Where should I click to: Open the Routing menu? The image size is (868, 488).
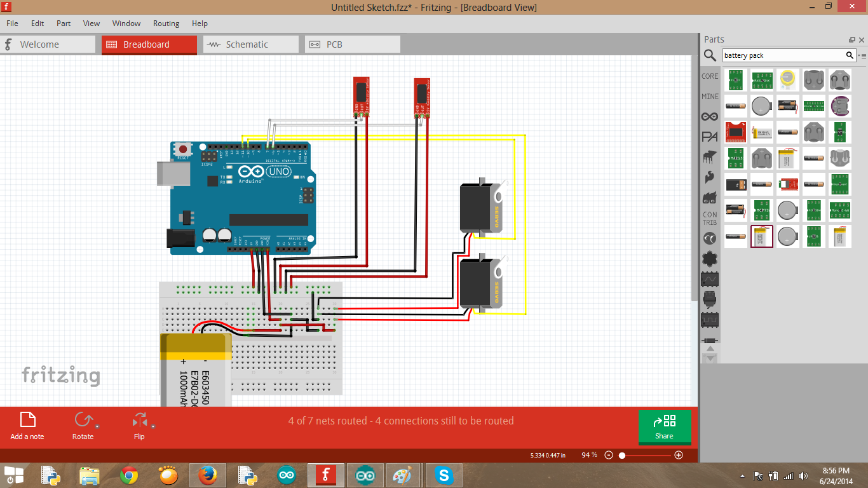coord(166,24)
